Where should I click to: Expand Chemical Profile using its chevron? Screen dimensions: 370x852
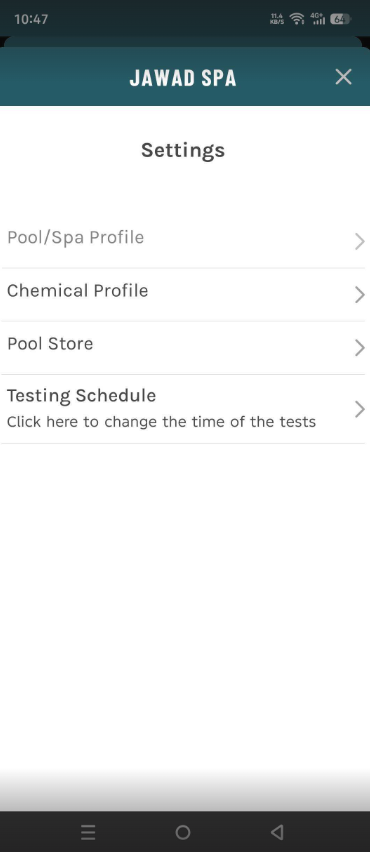click(359, 295)
